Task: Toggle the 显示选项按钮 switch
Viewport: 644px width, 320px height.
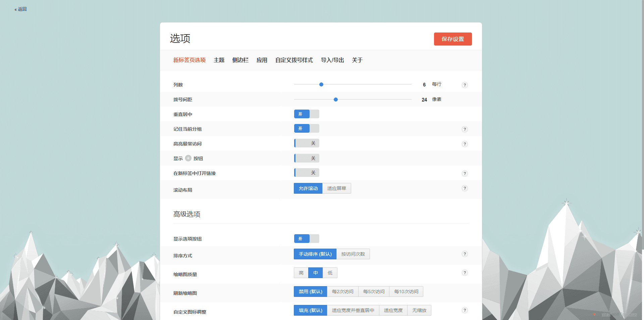Action: 307,239
